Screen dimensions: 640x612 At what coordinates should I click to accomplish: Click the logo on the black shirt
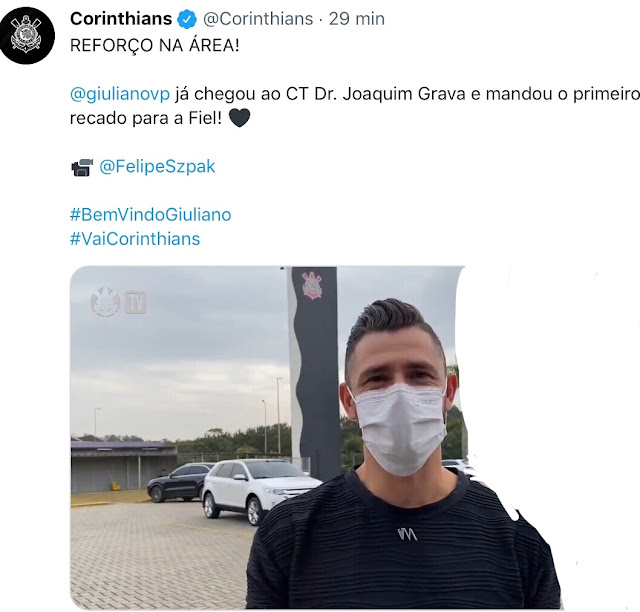tap(407, 534)
